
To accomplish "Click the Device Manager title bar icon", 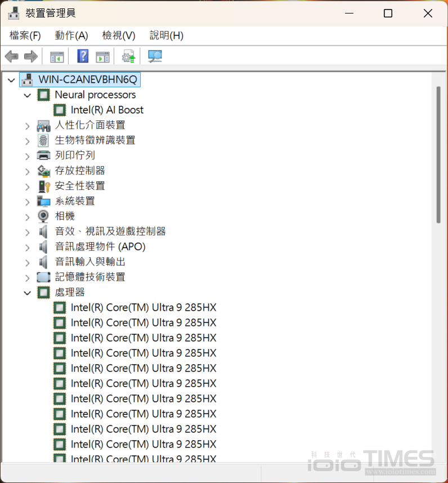I will pos(14,14).
